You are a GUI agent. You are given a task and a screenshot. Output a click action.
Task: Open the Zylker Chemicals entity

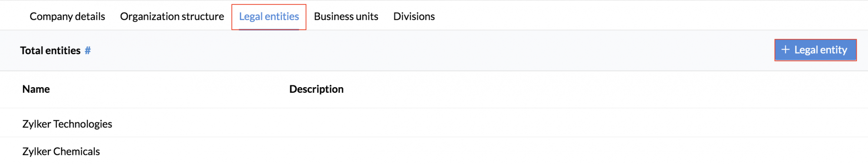(x=61, y=151)
